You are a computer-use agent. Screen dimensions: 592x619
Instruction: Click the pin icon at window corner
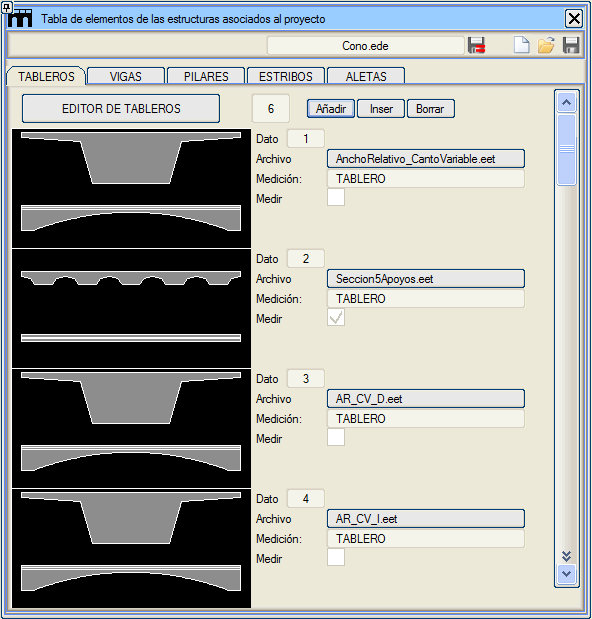pyautogui.click(x=6, y=7)
